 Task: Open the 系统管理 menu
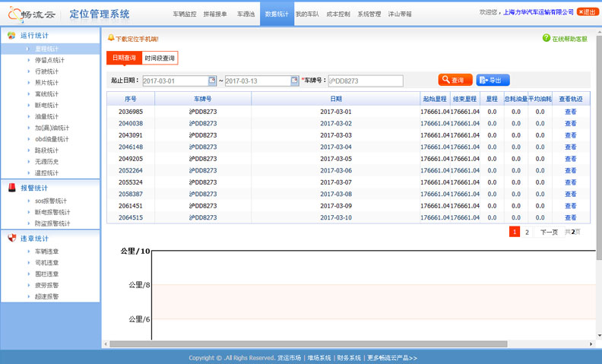369,14
